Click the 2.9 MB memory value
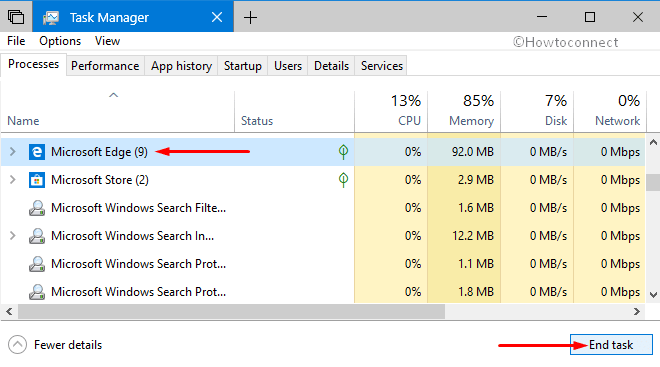The height and width of the screenshot is (367, 660). [476, 180]
